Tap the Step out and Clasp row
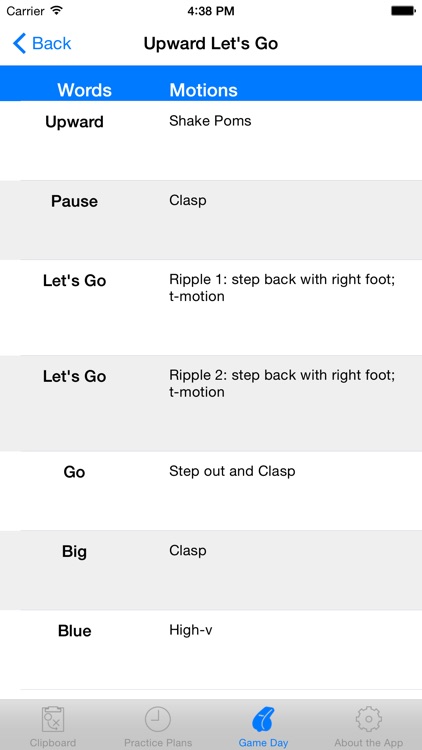Screen dimensions: 422x750 tap(211, 491)
